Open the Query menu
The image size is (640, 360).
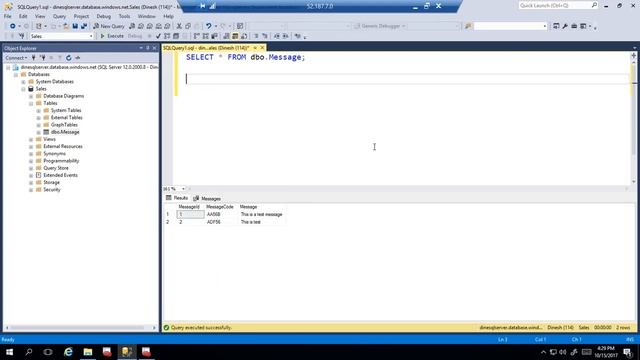pyautogui.click(x=59, y=16)
